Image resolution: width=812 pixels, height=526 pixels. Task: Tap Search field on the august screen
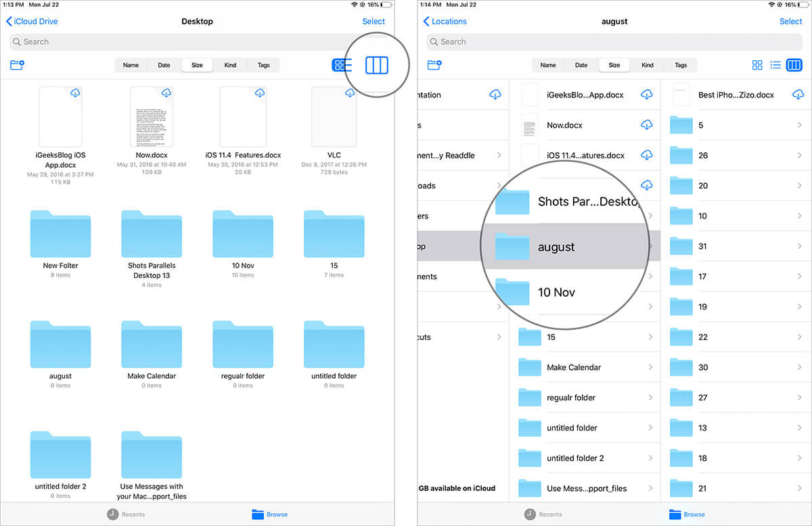pos(614,42)
